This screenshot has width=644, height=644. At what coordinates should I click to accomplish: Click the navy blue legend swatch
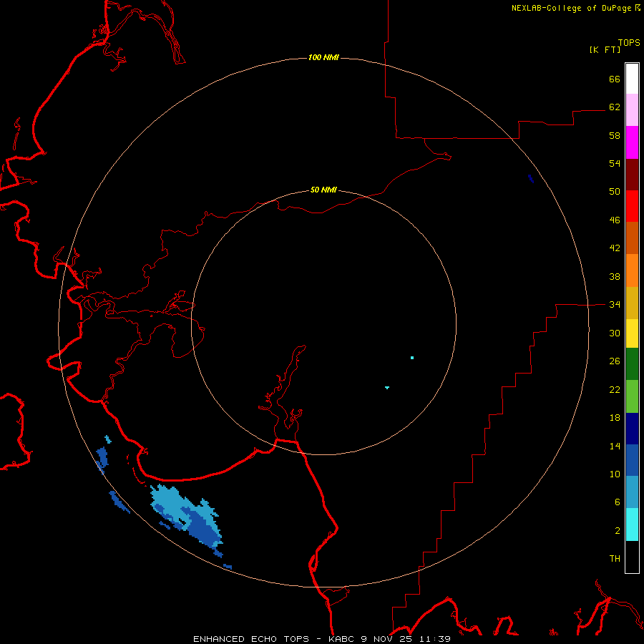pos(632,429)
